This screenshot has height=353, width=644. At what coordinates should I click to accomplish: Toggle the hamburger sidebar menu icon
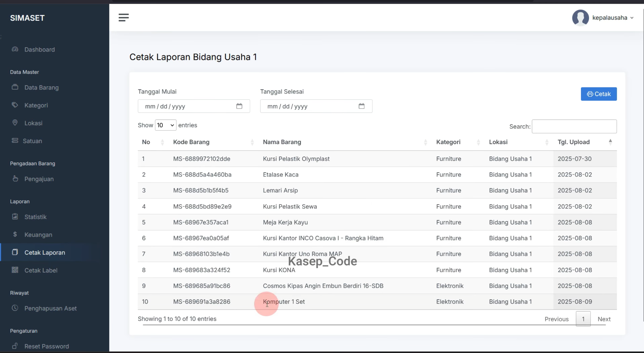[123, 18]
